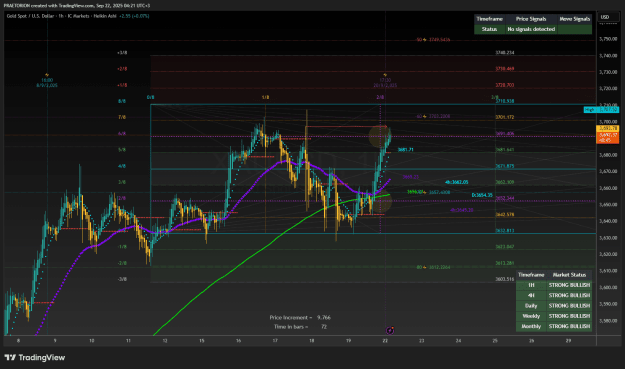The image size is (625, 369).
Task: Click the 4/8 level label
Action: [x=122, y=166]
